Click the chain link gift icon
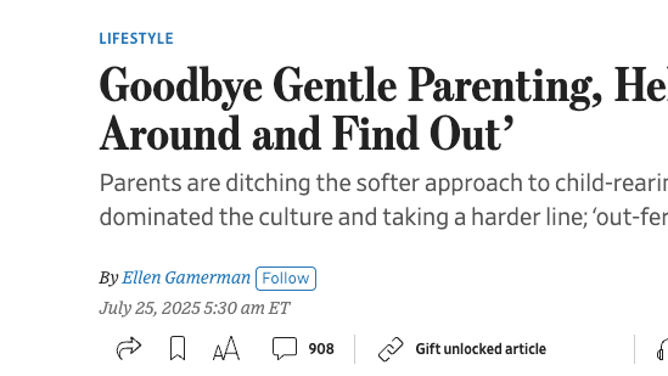This screenshot has width=668, height=376. pos(391,349)
